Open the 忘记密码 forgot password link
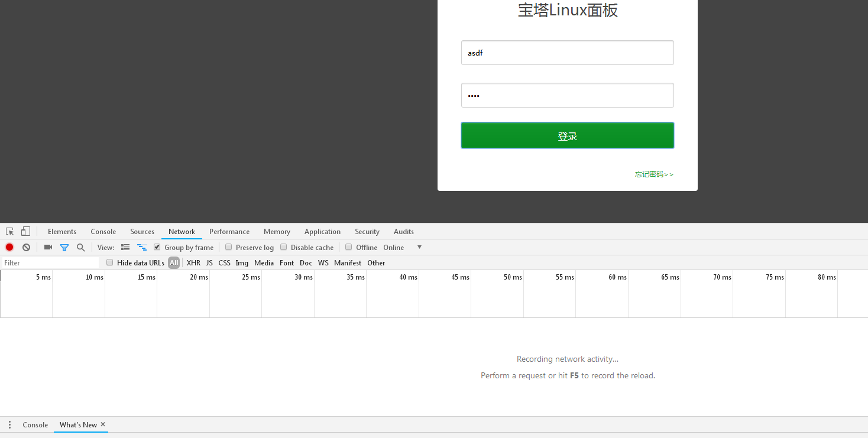 654,174
